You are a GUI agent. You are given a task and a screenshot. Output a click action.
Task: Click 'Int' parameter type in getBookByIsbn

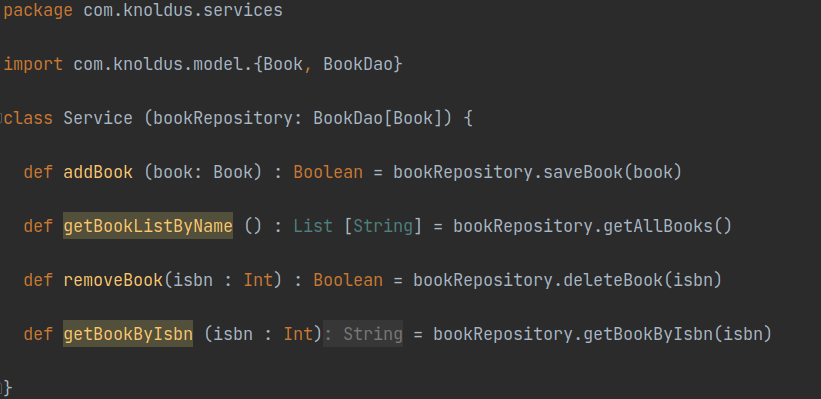[298, 334]
